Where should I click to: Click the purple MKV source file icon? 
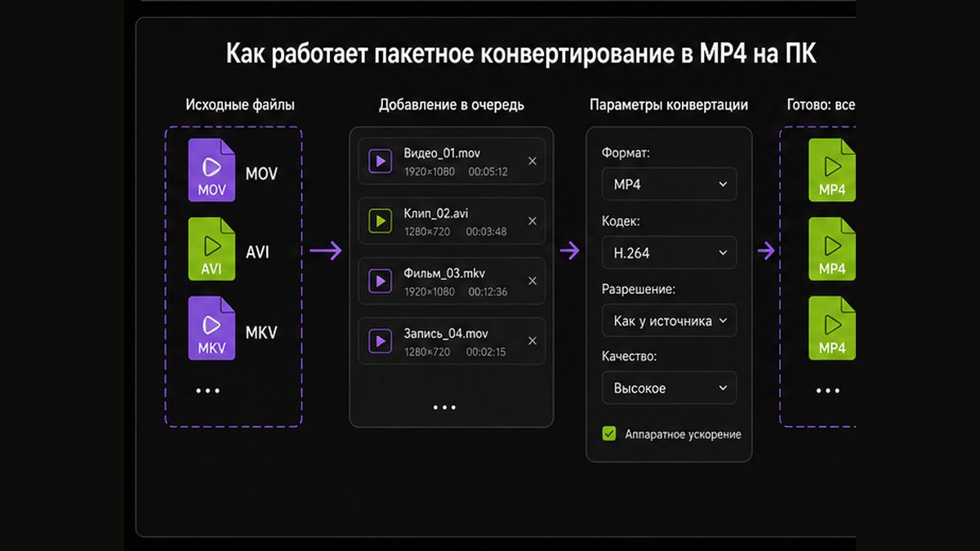[212, 328]
